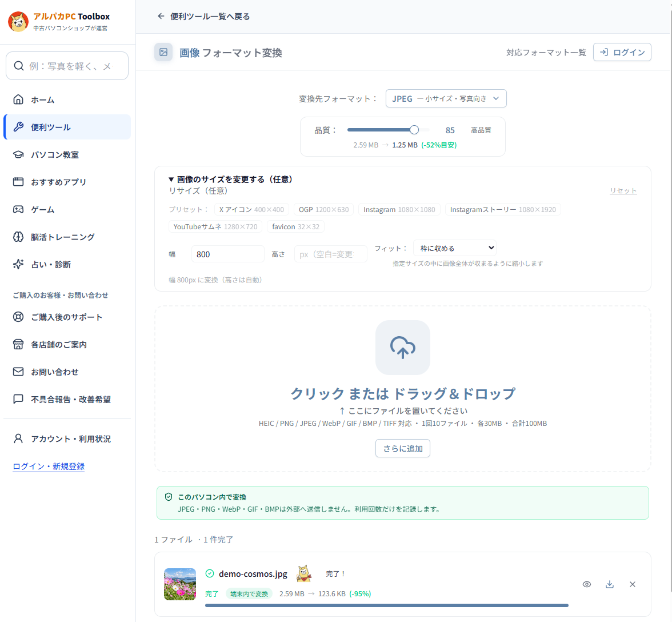Open おすすめアプリ in the sidebar
Screen dimensions: 672x622
67,182
